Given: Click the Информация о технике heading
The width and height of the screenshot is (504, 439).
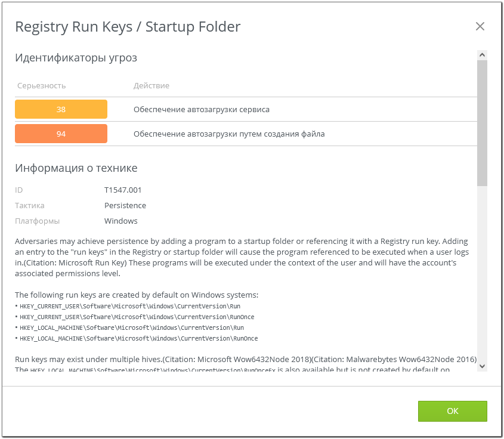Looking at the screenshot, I should (76, 168).
